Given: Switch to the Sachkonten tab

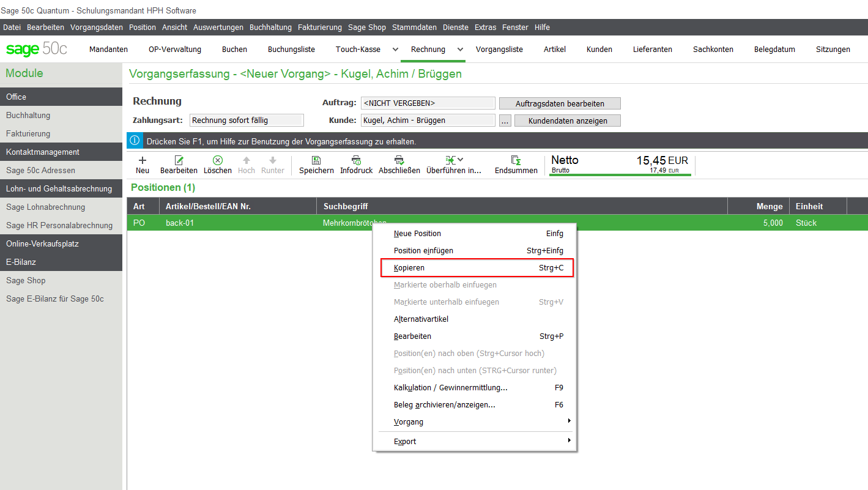Looking at the screenshot, I should click(x=713, y=50).
